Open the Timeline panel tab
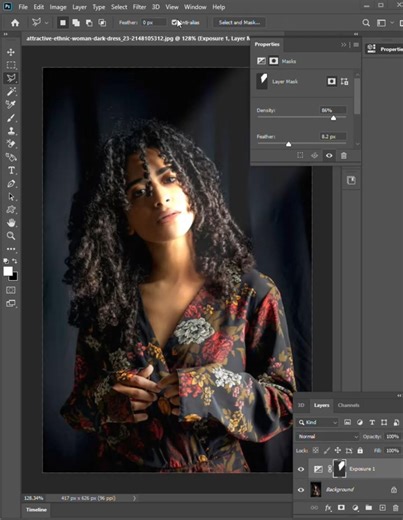403x520 pixels. [36, 510]
